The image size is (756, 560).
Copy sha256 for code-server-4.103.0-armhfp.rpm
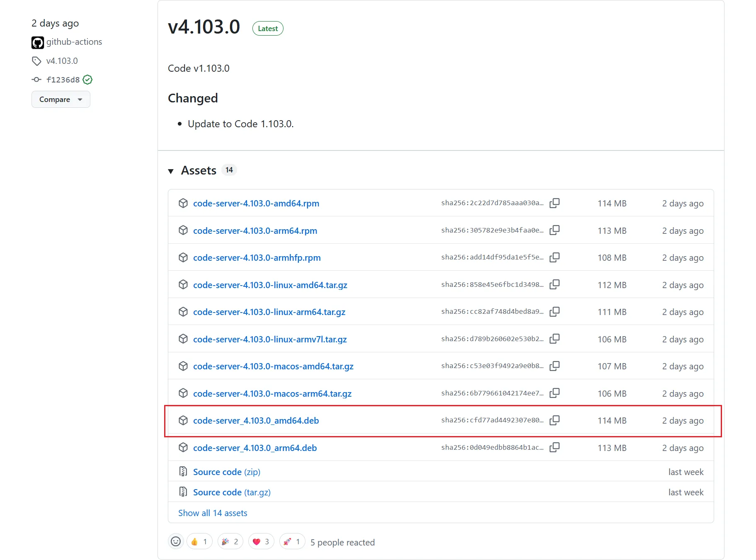(x=555, y=257)
